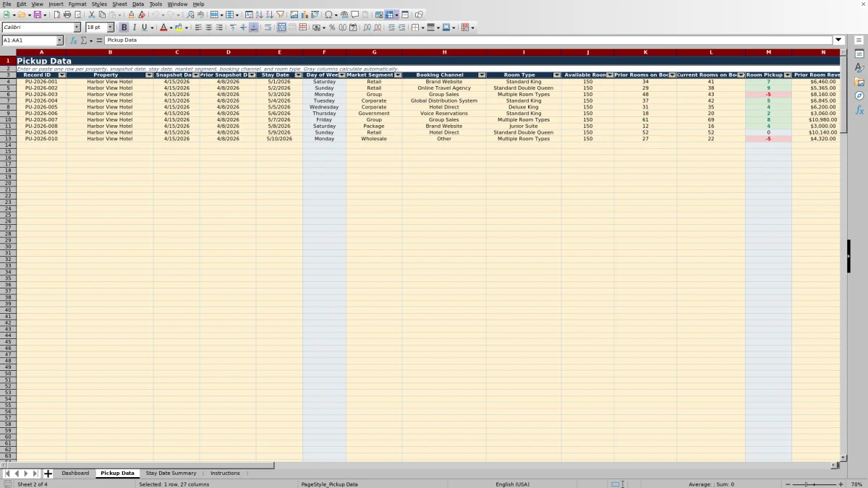Open the Font Name dropdown
This screenshot has height=488, width=868.
77,27
